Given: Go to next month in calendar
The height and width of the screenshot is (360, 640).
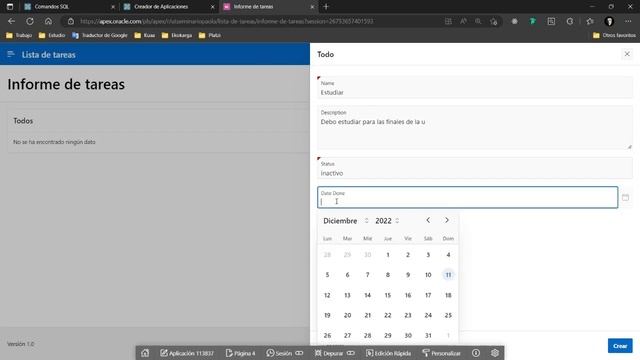Looking at the screenshot, I should point(447,220).
